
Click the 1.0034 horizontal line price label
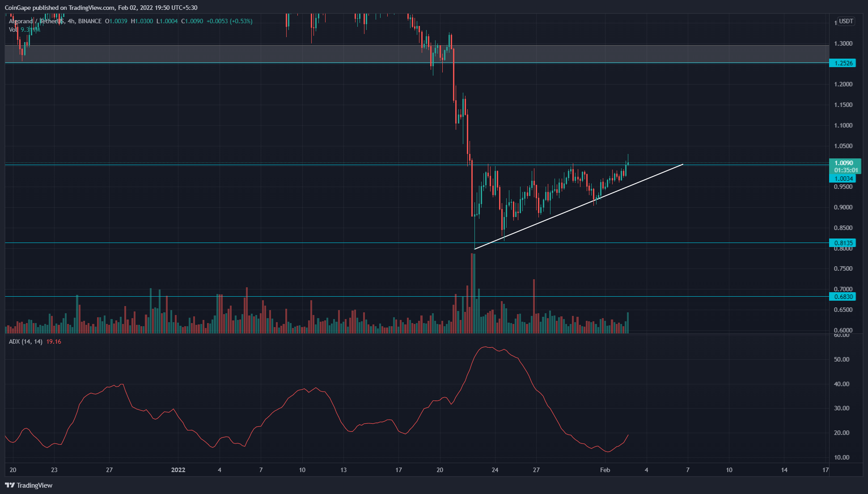tap(843, 179)
